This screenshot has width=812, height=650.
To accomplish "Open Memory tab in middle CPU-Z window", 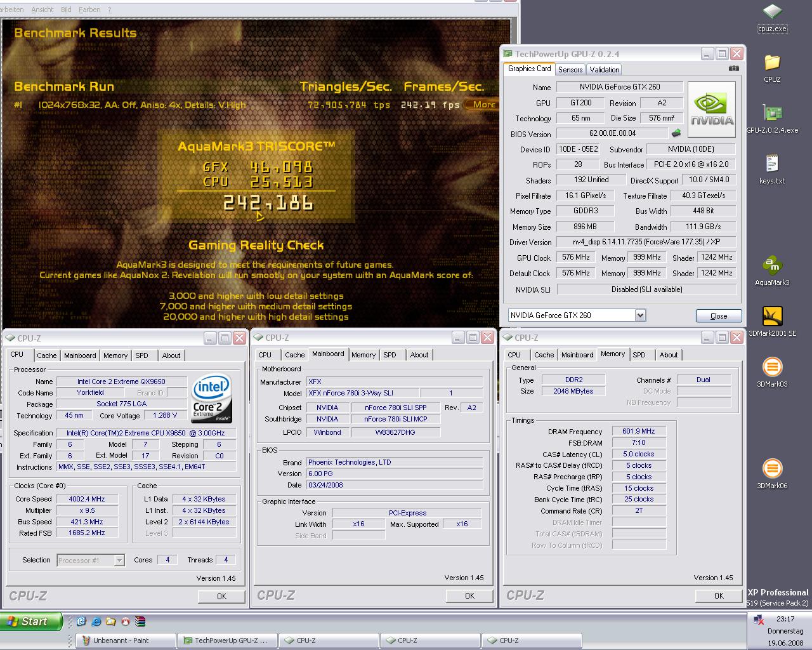I will (363, 355).
